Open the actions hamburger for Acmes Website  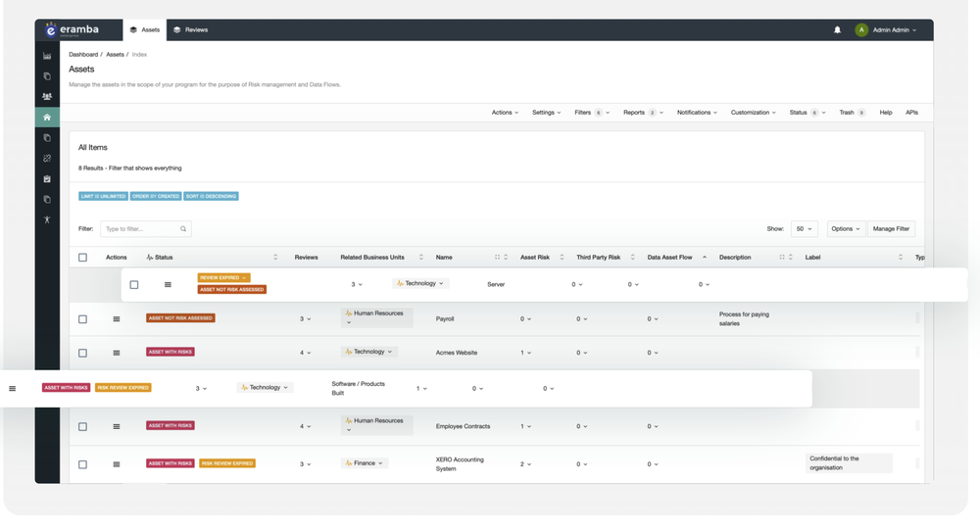click(117, 353)
